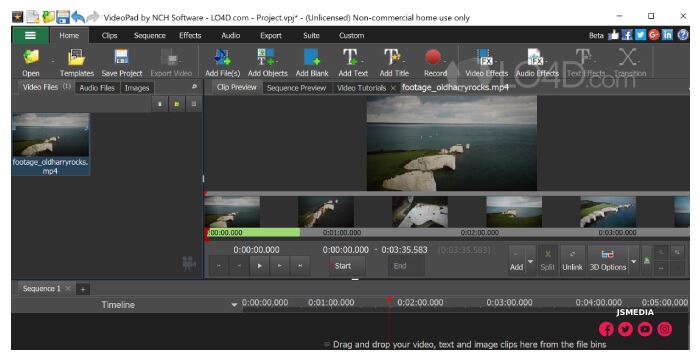Click the title bar New Project icon
This screenshot has height=360, width=700.
pyautogui.click(x=33, y=17)
